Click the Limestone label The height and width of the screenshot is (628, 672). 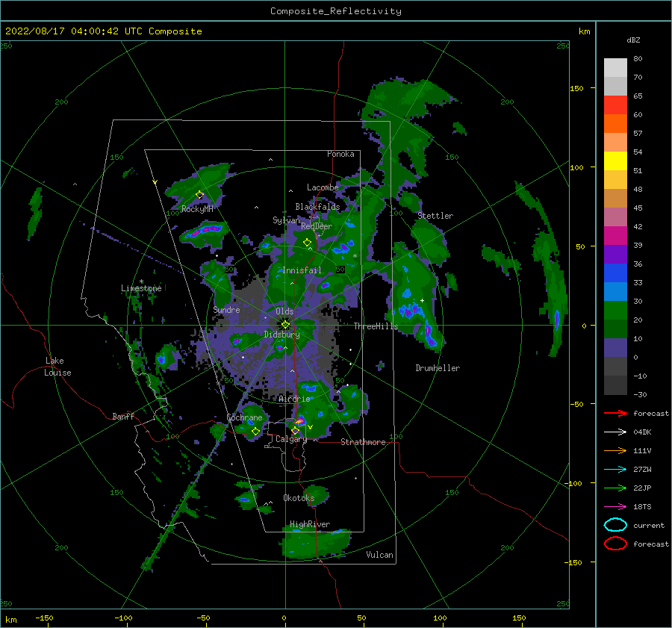click(141, 288)
